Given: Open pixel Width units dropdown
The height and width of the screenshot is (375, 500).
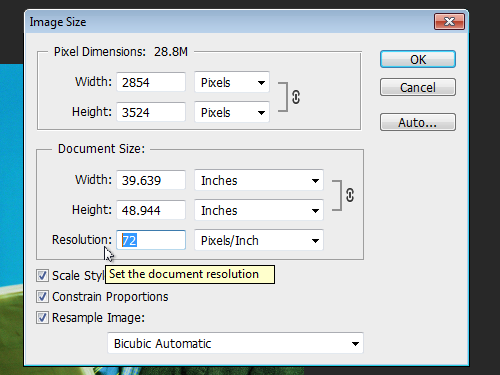Looking at the screenshot, I should (232, 82).
